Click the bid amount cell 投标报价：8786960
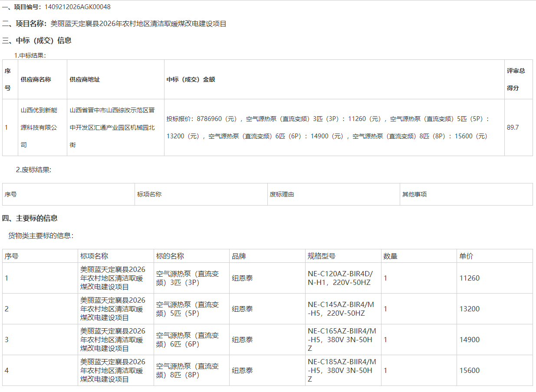This screenshot has width=536, height=392. pos(334,127)
